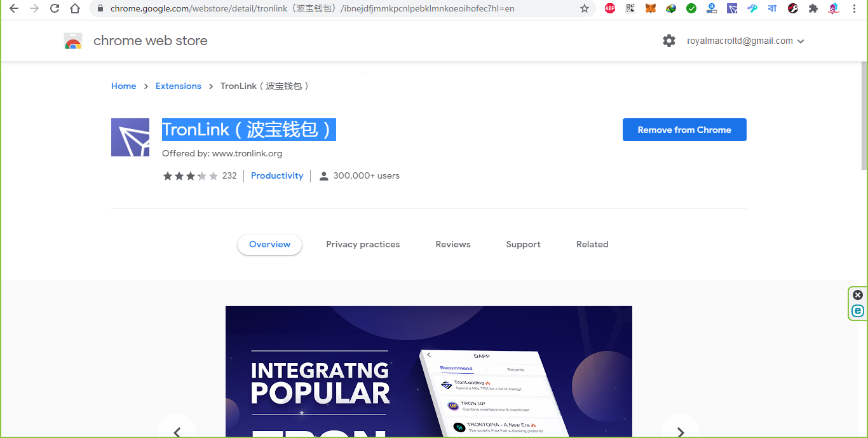Image resolution: width=868 pixels, height=438 pixels.
Task: Click the page vertical scrollbar
Action: pos(864,116)
